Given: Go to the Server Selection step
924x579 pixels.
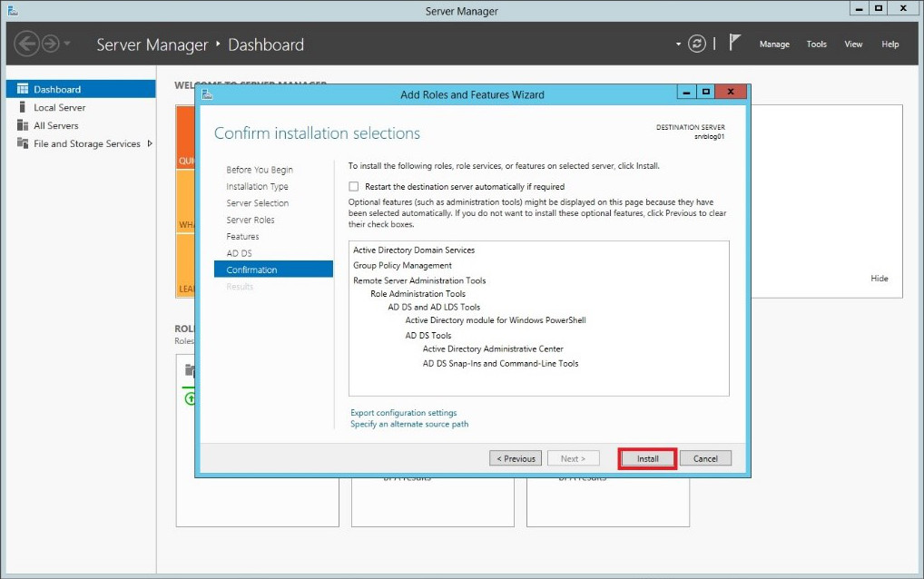Looking at the screenshot, I should point(258,203).
